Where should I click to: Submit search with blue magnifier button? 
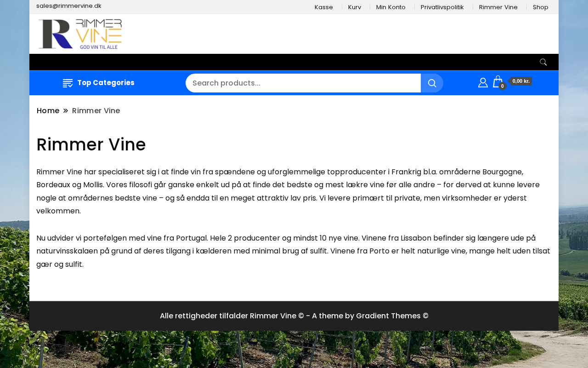click(432, 83)
